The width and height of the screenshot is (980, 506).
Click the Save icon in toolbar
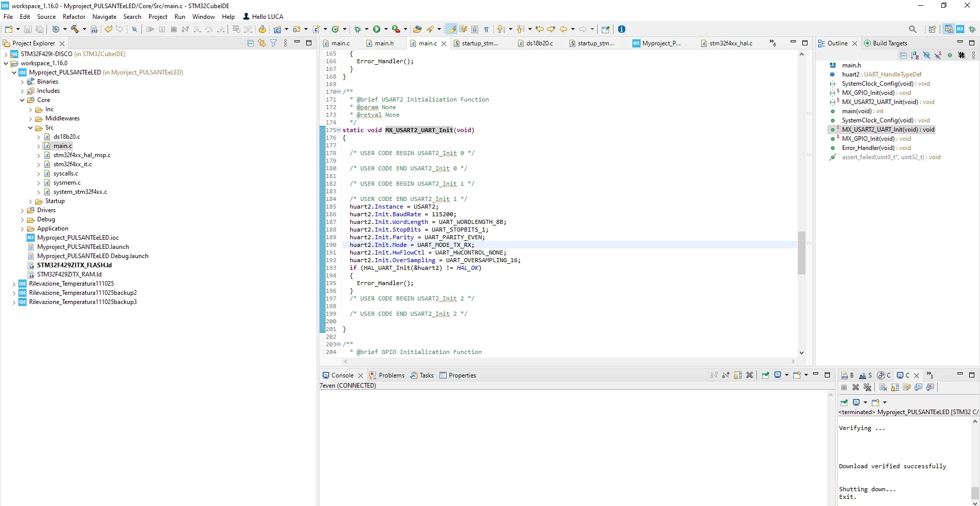click(28, 29)
